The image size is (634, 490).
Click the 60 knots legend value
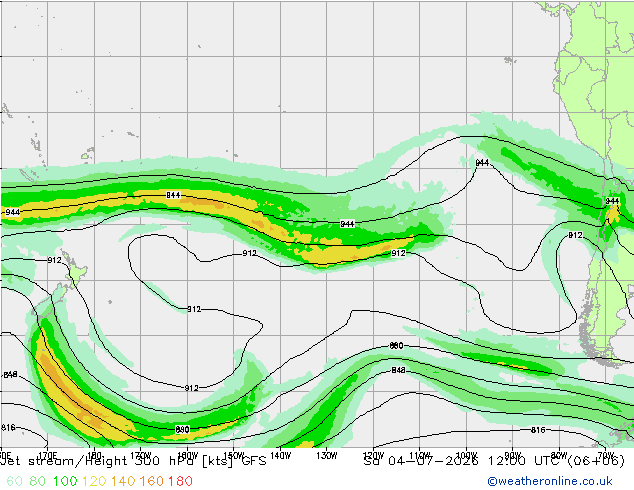pos(15,481)
